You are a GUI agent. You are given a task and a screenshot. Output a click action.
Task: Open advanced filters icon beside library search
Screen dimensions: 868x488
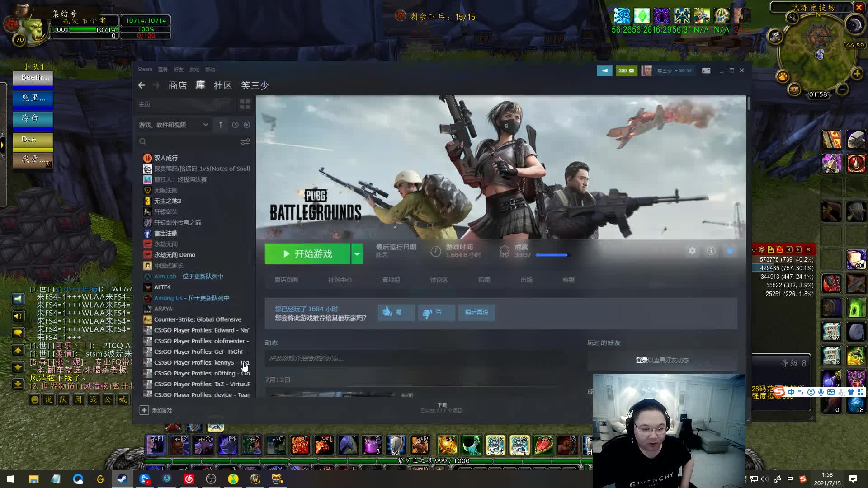pos(245,142)
